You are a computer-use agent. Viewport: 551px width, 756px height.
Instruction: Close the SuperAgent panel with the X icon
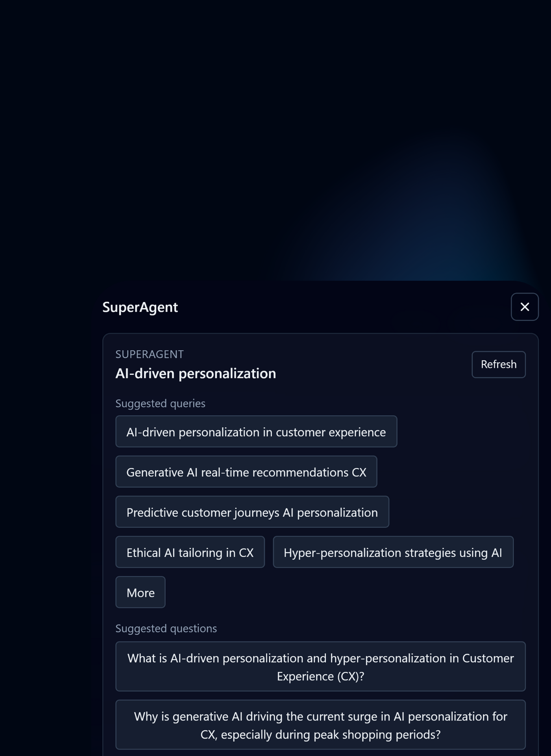524,307
